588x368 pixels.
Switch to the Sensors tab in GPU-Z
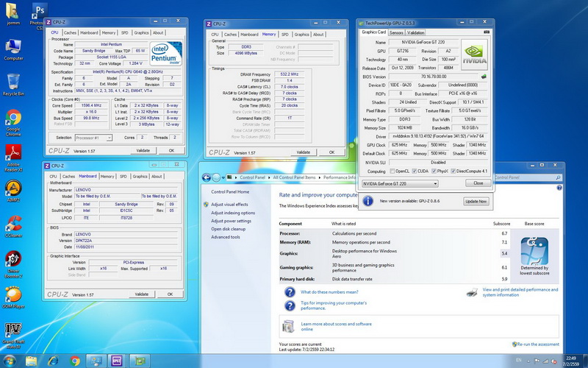pyautogui.click(x=396, y=32)
